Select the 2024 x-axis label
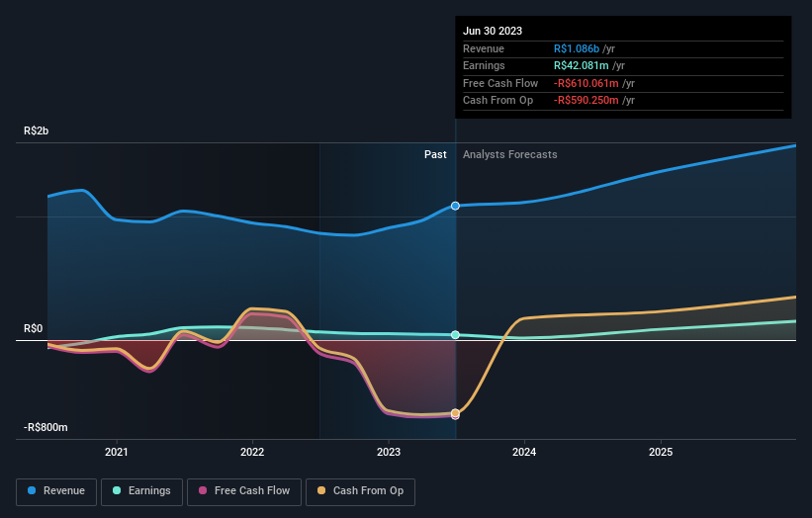812x518 pixels. click(x=524, y=452)
